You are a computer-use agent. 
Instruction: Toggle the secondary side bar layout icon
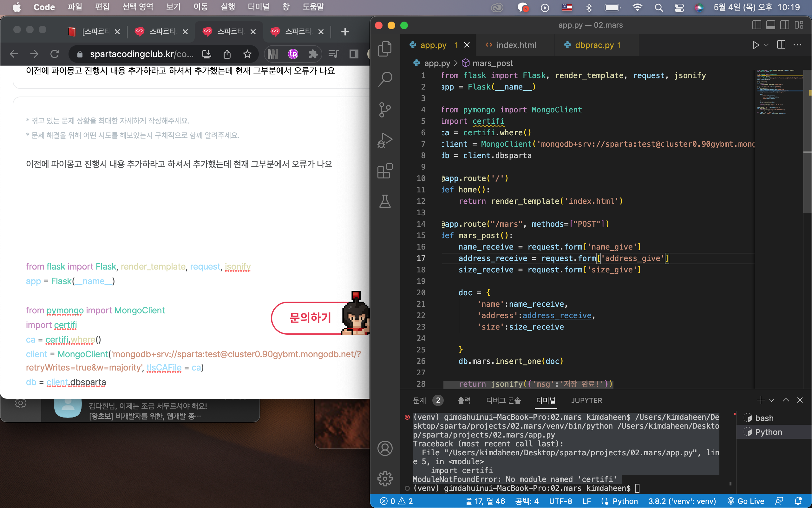tap(784, 25)
